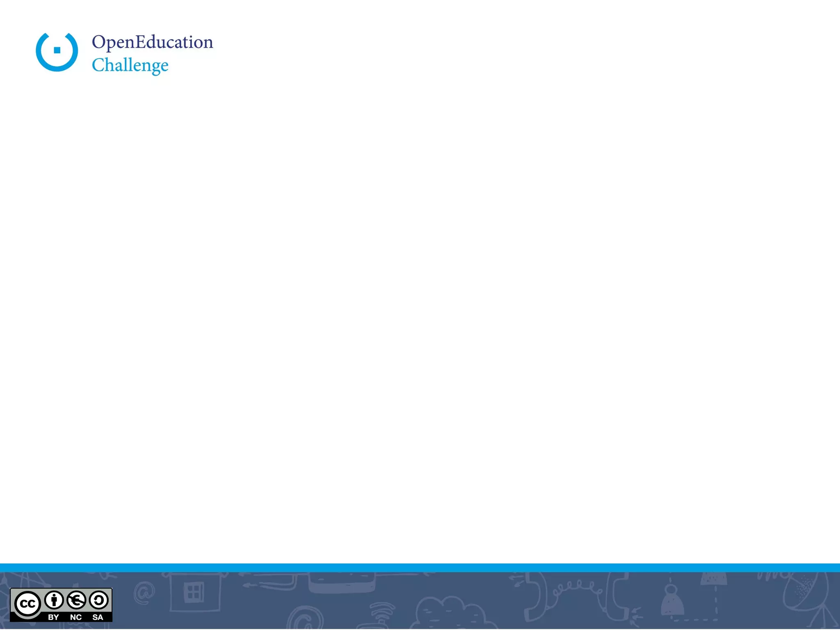
Task: Click the 'OpenEducation' title text
Action: click(152, 42)
